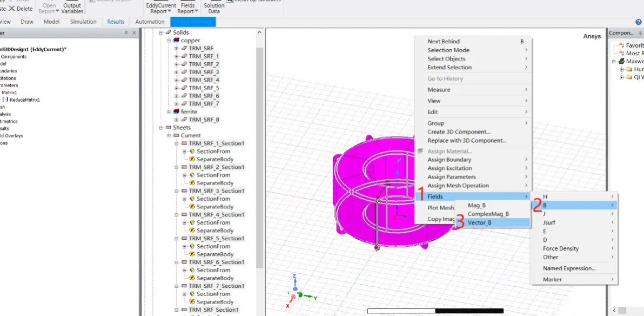Click the model tree scroll-up arrow
The image size is (644, 316).
pos(259,32)
